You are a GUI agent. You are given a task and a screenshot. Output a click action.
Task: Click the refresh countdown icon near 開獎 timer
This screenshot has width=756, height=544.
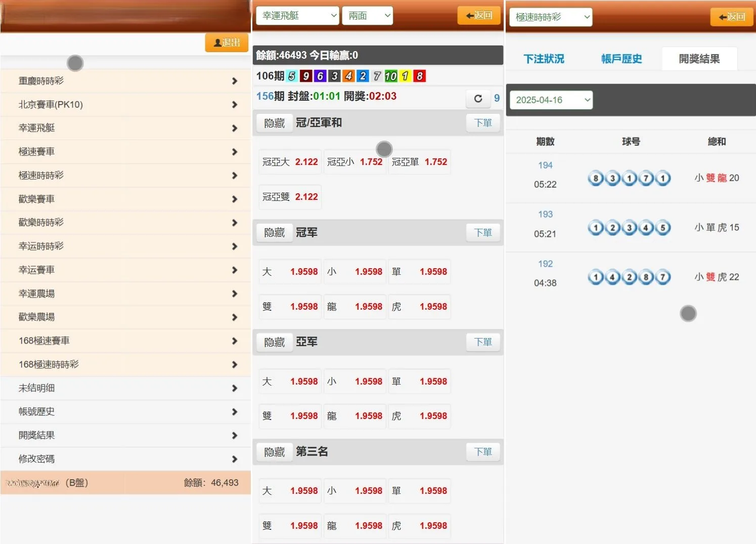coord(478,99)
